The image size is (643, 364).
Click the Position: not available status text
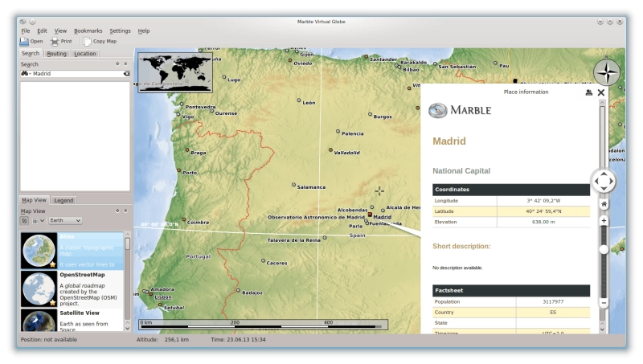(x=49, y=340)
